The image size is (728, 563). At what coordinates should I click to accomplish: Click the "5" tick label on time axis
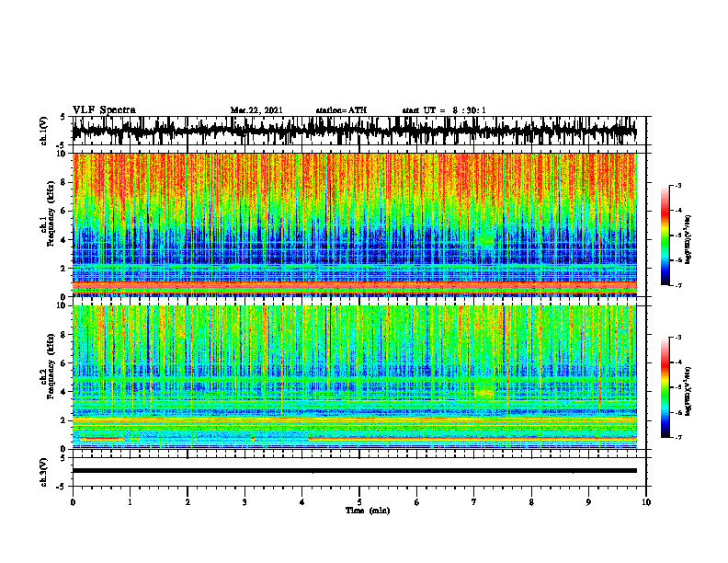(359, 502)
